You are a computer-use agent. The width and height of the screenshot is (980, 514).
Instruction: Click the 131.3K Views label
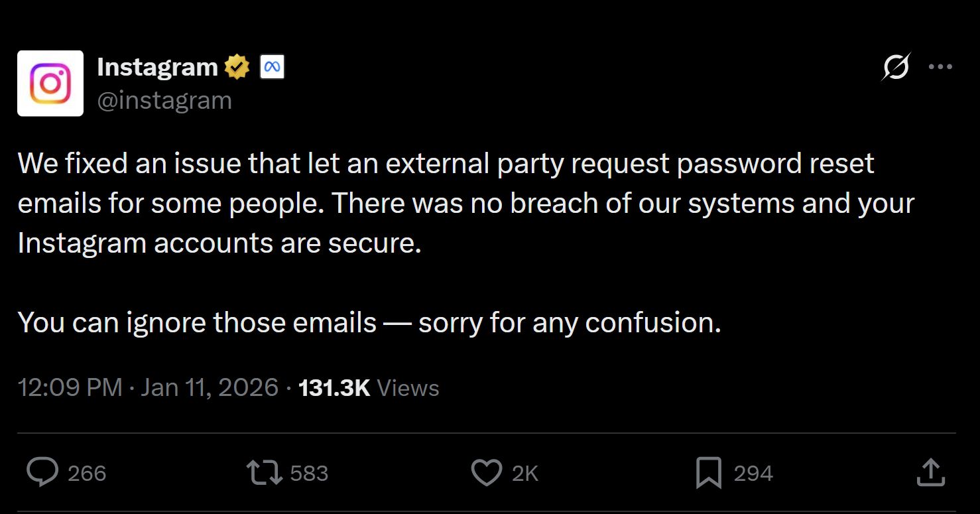tap(369, 388)
